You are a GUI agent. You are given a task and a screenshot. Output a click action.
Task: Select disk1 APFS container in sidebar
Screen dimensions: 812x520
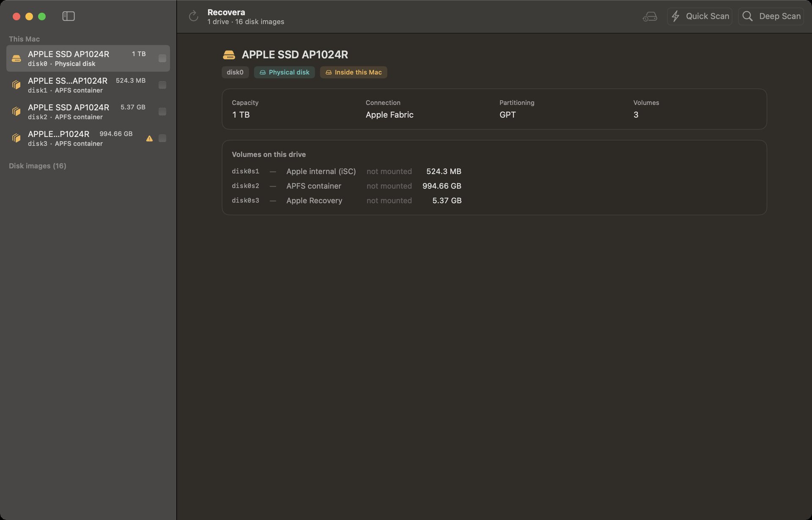click(x=88, y=85)
